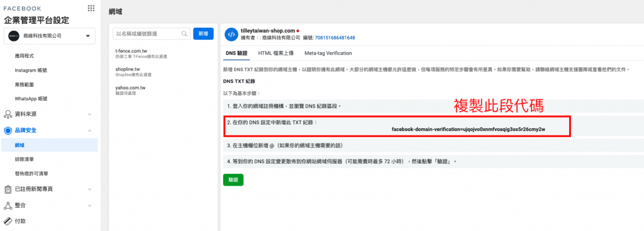This screenshot has height=231, width=644.
Task: Click the tilleytaiwan-shop.com domain title
Action: click(268, 31)
